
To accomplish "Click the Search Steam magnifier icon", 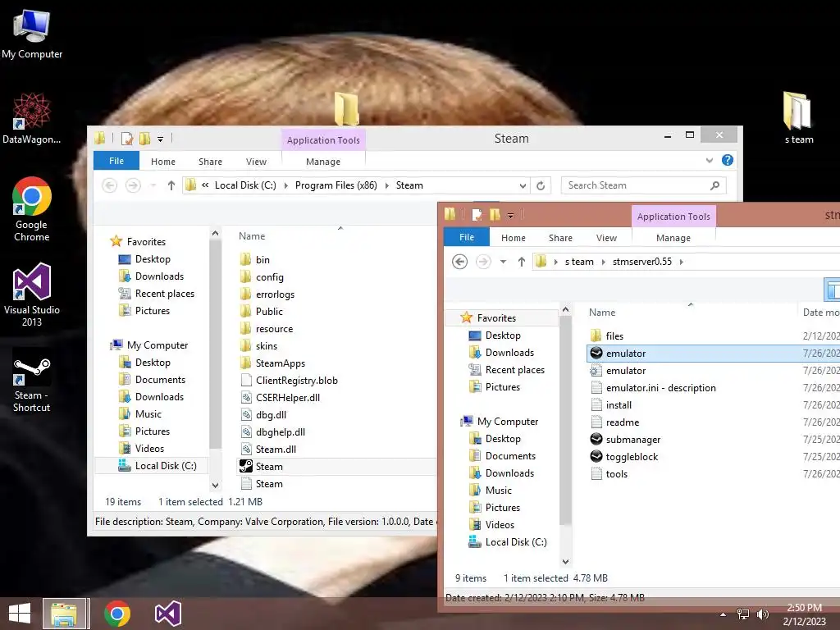I will pos(714,185).
